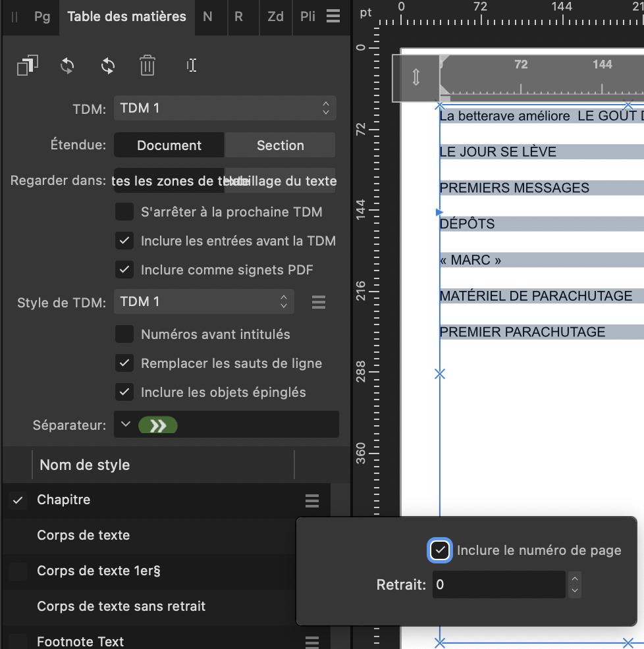The image size is (644, 649).
Task: Uncheck Inclure comme signets PDF
Action: 124,269
